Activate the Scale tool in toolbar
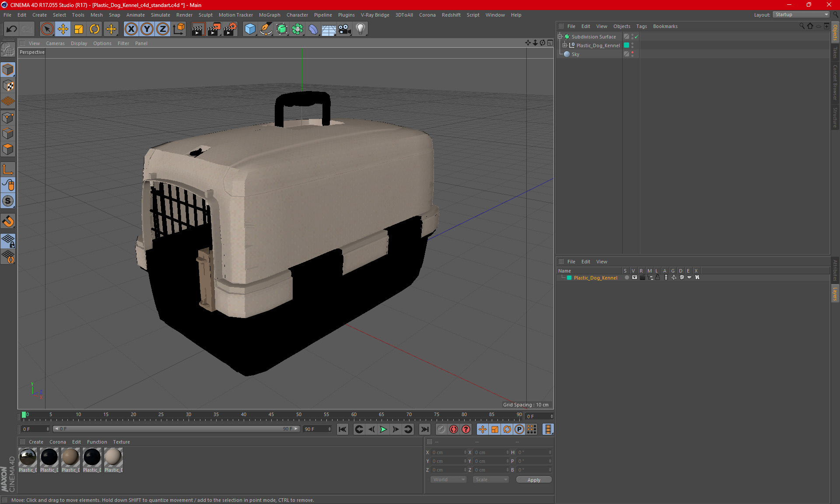The width and height of the screenshot is (840, 504). 79,29
